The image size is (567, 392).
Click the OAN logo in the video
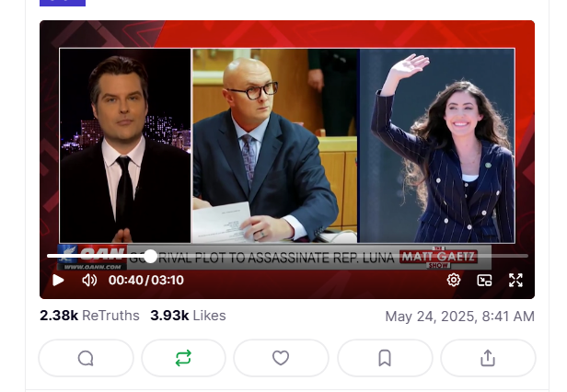pyautogui.click(x=92, y=257)
